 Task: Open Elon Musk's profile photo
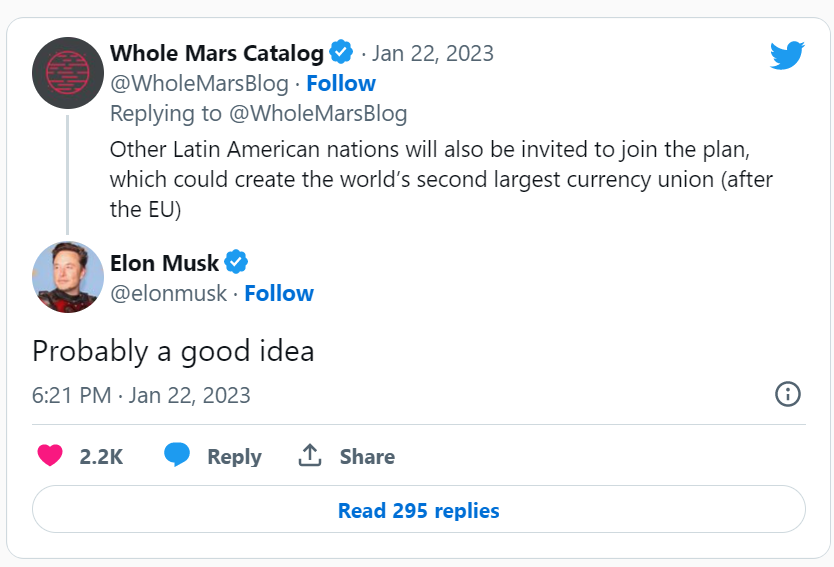click(x=68, y=277)
